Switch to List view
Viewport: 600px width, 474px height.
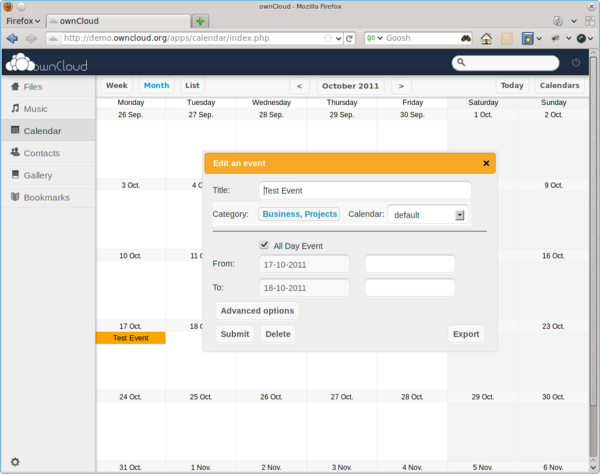pyautogui.click(x=192, y=86)
